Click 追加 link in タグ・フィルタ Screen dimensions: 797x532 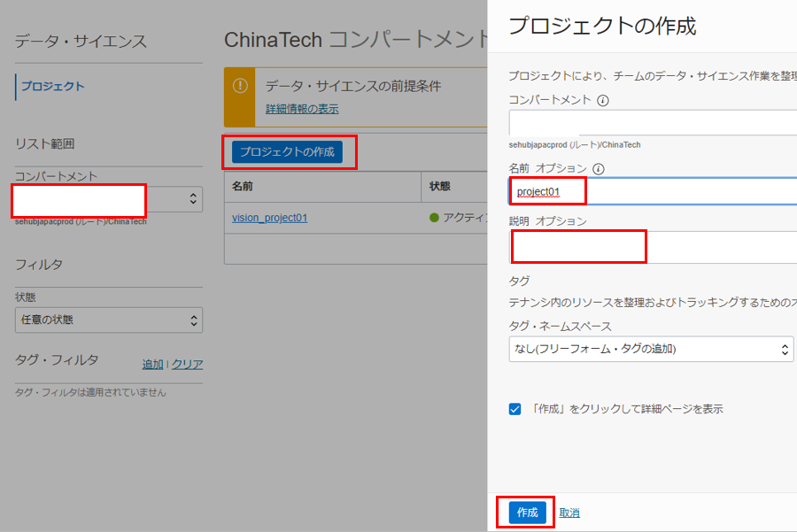(152, 365)
